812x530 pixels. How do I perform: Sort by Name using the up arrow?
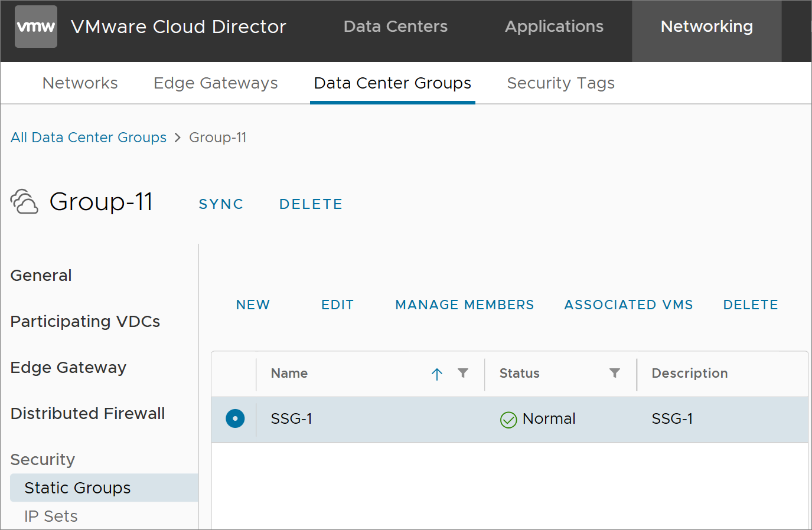coord(437,374)
